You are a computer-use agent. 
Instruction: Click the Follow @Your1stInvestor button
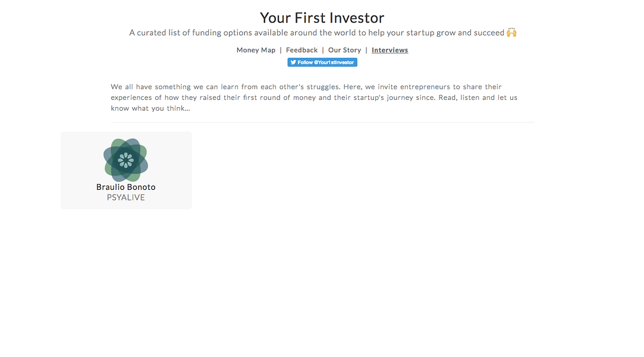point(322,62)
